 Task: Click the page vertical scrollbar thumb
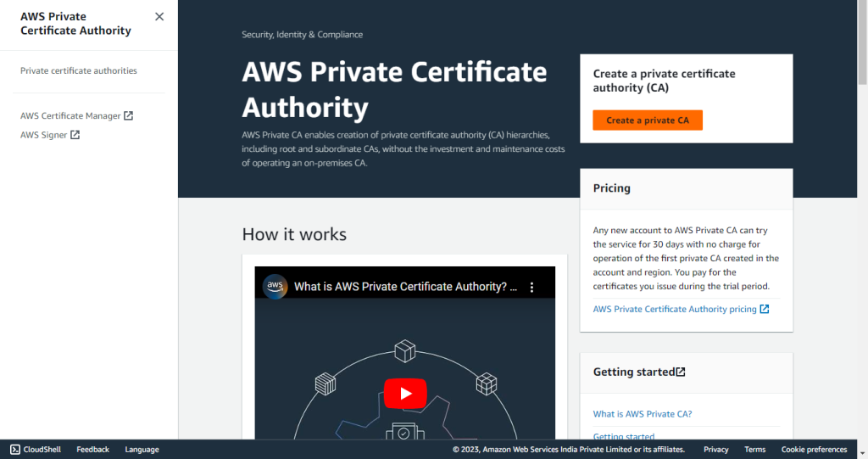tap(862, 44)
